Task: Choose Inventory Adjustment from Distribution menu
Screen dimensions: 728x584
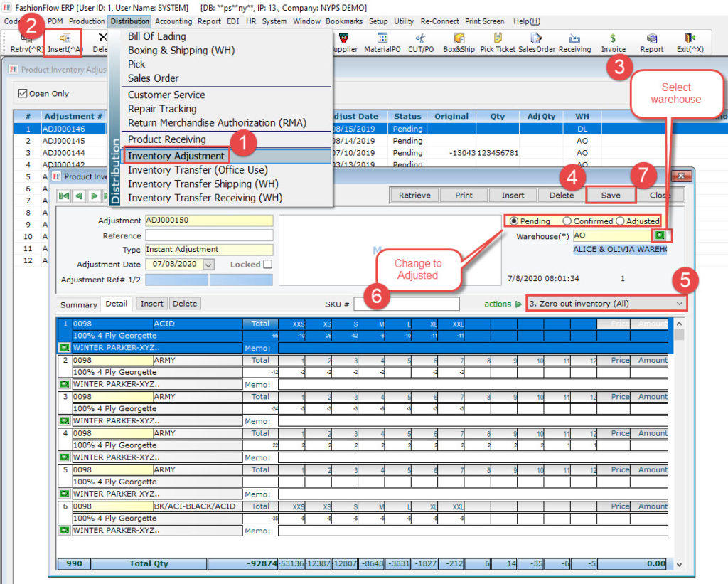Action: point(176,156)
